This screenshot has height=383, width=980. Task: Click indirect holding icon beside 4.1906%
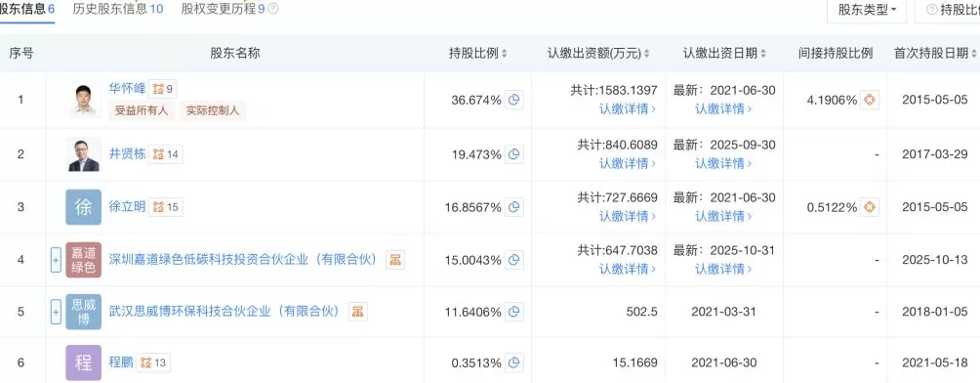point(870,100)
